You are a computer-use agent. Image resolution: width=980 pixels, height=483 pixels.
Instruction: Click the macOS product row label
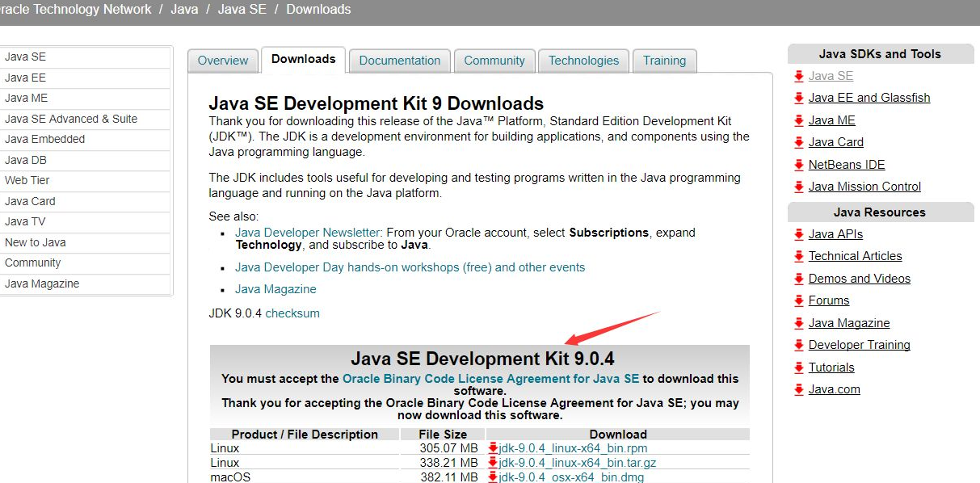(230, 477)
